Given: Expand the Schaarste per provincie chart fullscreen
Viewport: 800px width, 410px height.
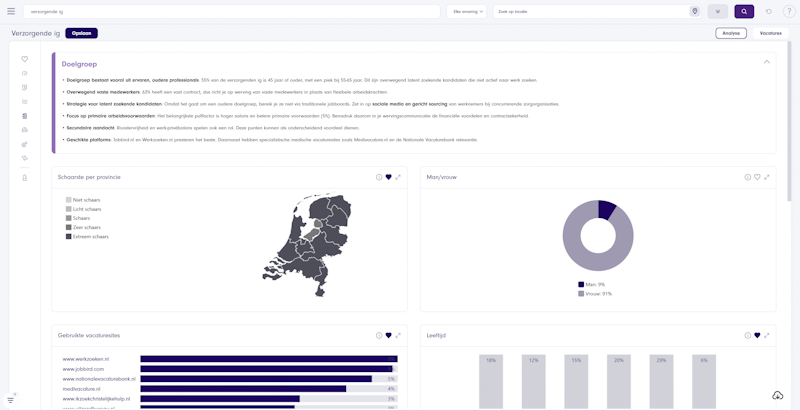Looking at the screenshot, I should pyautogui.click(x=398, y=177).
